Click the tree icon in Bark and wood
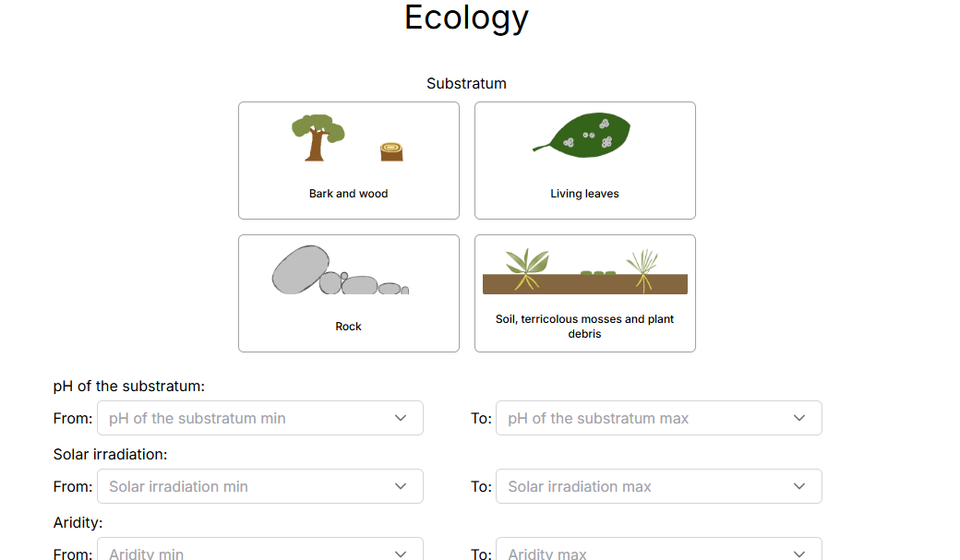Image resolution: width=960 pixels, height=560 pixels. pyautogui.click(x=317, y=137)
